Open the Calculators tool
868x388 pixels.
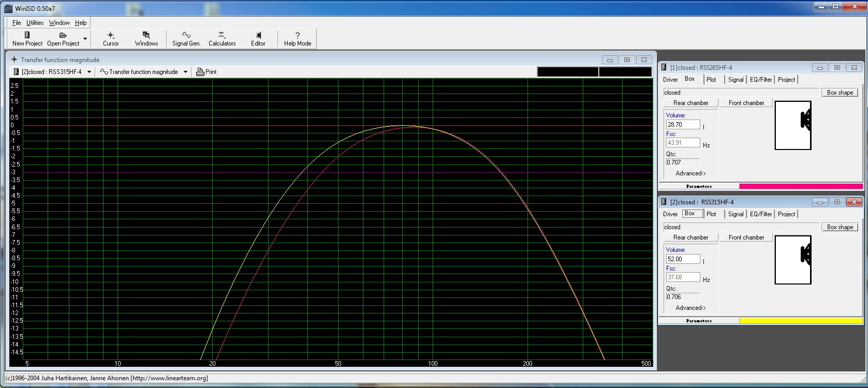coord(222,39)
